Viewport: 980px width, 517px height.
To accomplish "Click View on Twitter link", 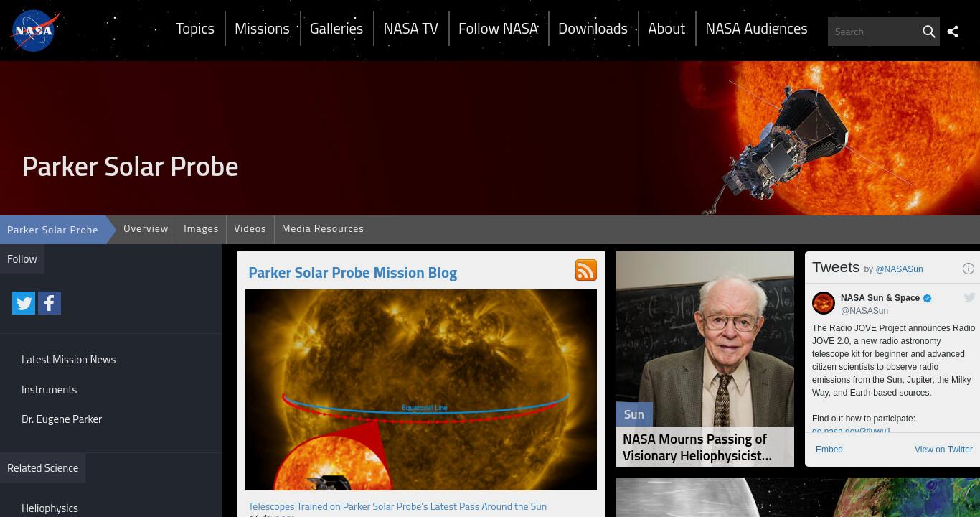I will coord(943,450).
